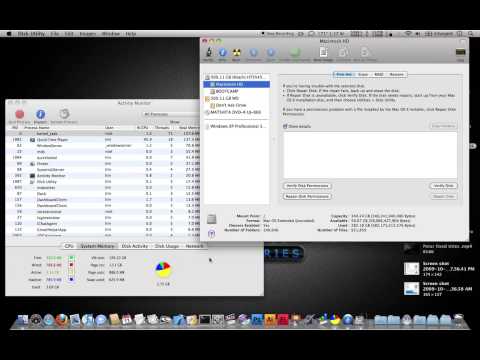Click the Clear History button
This screenshot has width=480, height=360.
click(x=443, y=126)
